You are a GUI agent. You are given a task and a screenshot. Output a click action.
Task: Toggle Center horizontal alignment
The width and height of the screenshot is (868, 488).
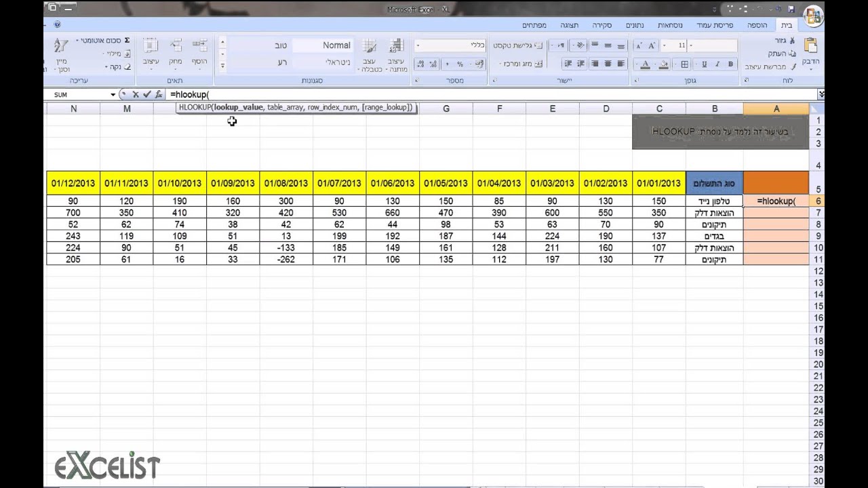point(608,64)
